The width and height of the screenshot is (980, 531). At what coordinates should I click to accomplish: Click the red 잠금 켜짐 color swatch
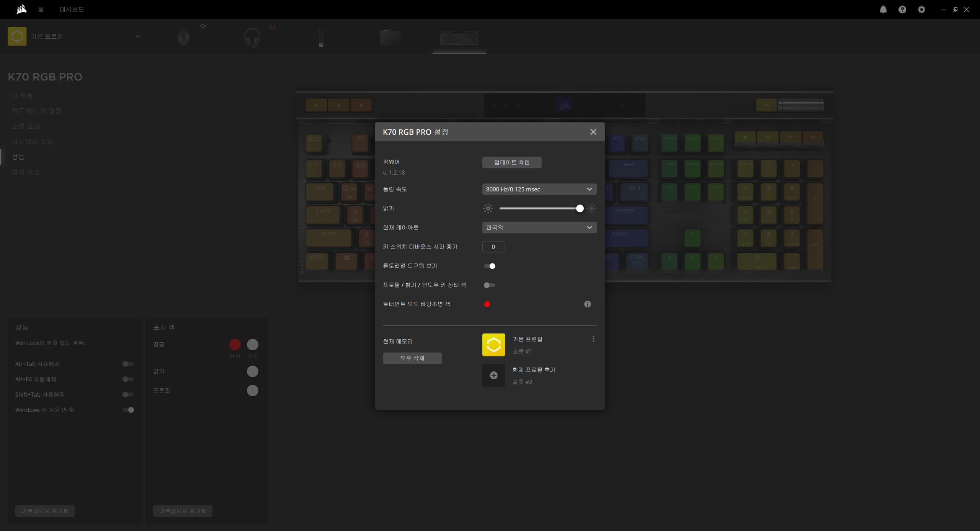click(235, 345)
